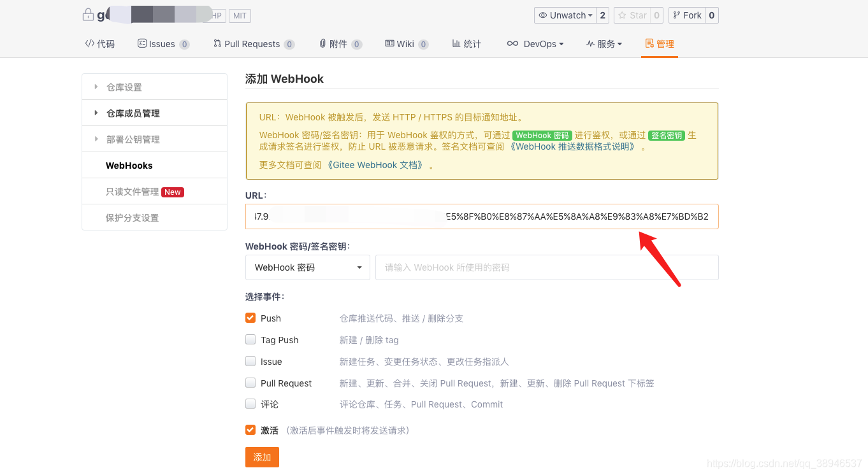Open 保护分支设置 in the sidebar
Viewport: 868px width, 475px height.
(x=154, y=217)
